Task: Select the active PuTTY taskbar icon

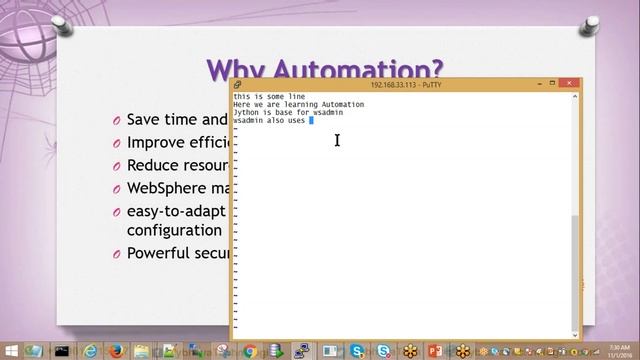Action: (302, 351)
